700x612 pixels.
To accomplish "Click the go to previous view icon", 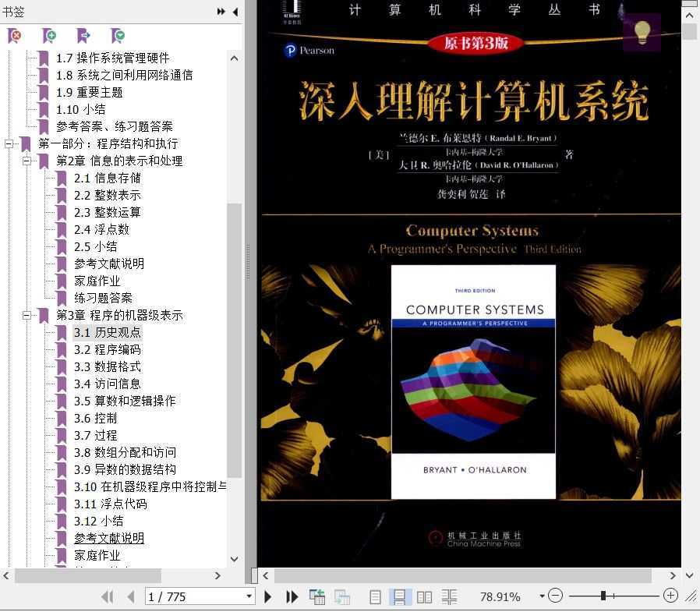I will [x=317, y=597].
